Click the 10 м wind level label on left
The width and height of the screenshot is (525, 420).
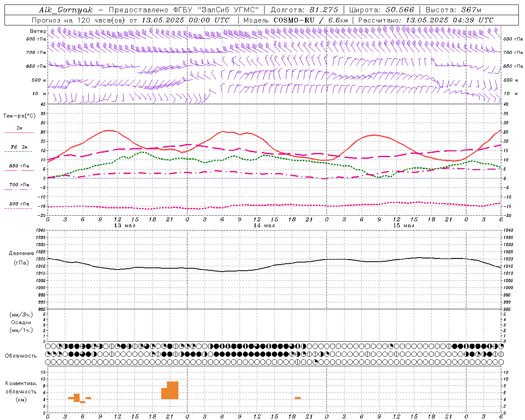point(39,94)
